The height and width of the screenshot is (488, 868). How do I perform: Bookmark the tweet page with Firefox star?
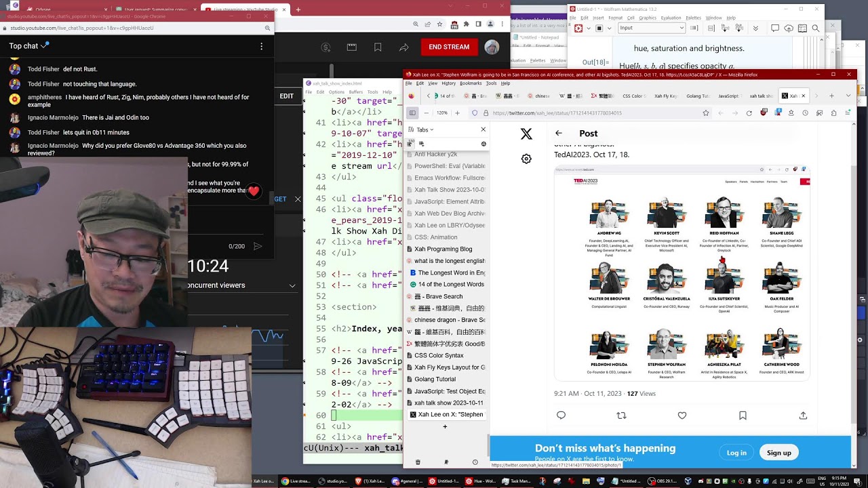[x=706, y=113]
